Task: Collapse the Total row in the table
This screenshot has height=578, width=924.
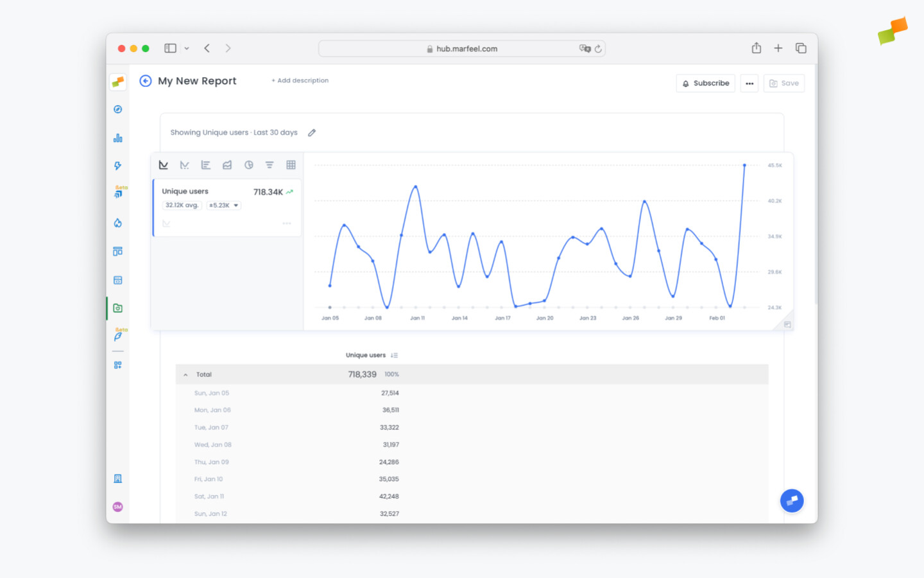Action: click(185, 374)
